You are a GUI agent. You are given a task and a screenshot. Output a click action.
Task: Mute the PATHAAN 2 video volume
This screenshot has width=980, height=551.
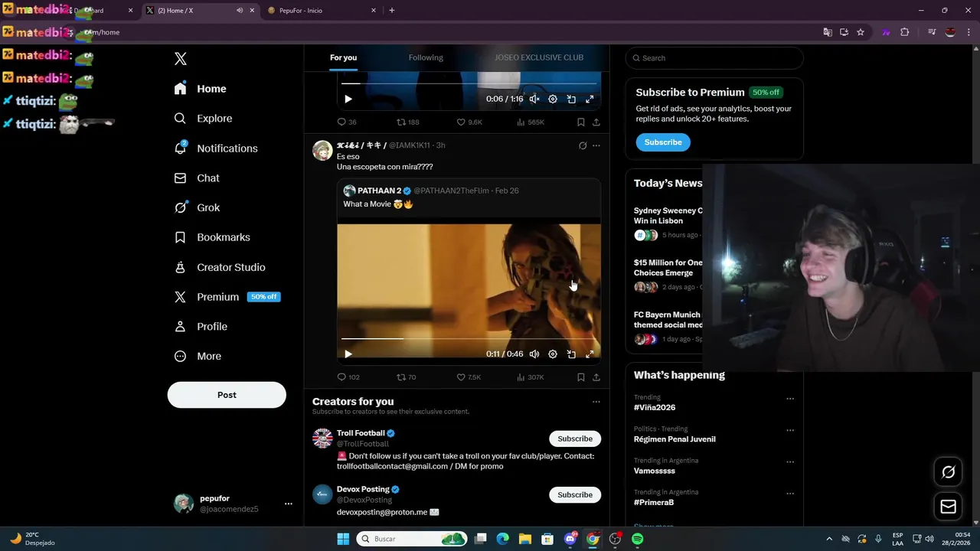(x=534, y=354)
